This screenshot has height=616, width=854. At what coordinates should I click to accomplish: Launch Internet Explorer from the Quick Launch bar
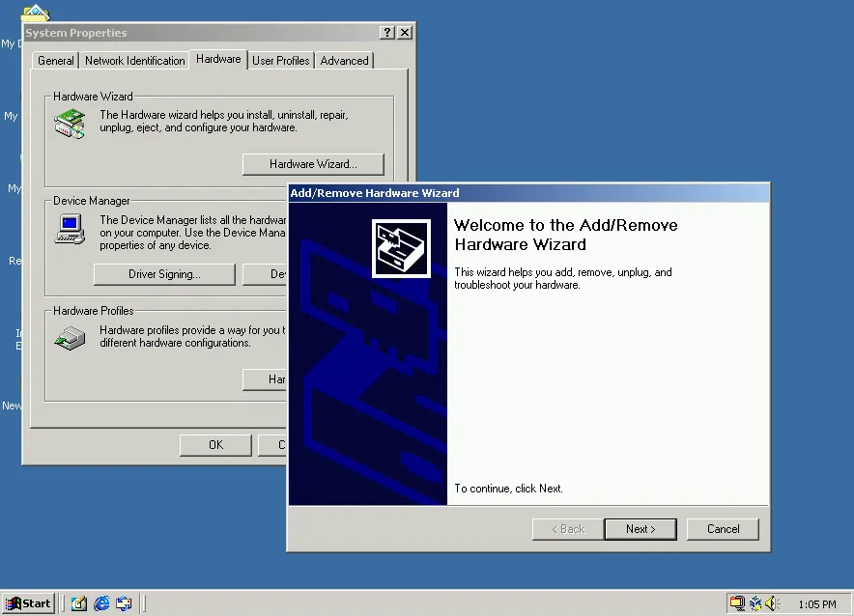(100, 602)
